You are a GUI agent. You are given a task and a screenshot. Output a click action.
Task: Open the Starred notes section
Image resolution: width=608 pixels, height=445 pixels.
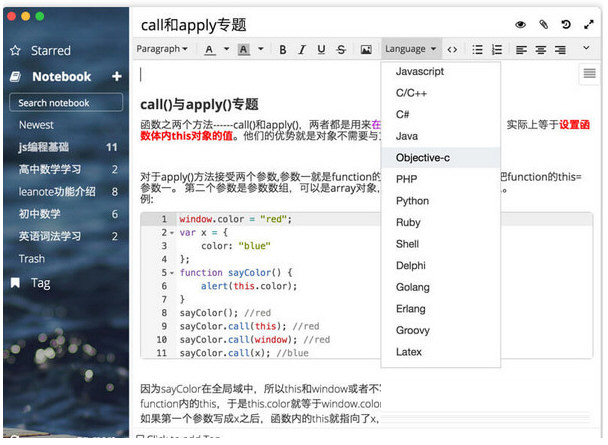pyautogui.click(x=50, y=50)
